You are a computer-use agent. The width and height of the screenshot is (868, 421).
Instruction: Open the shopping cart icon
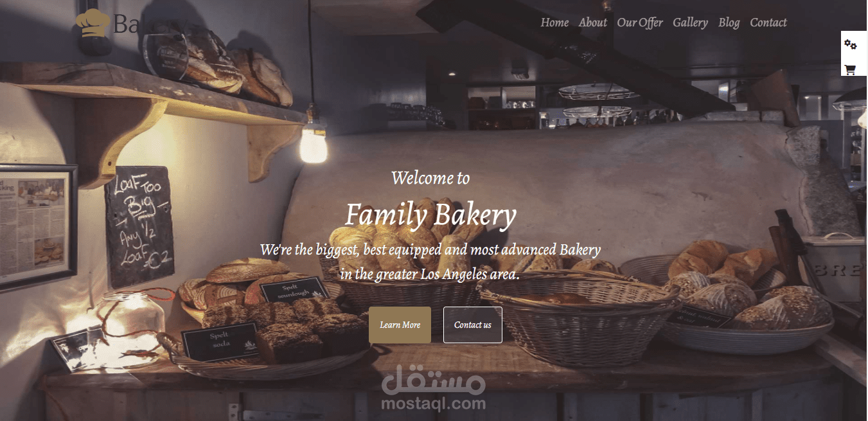[850, 69]
